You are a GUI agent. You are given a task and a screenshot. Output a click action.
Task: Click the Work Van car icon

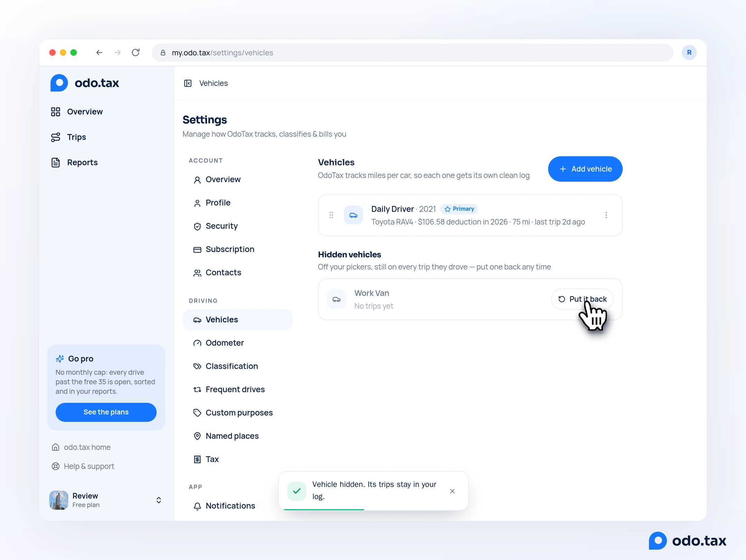click(x=336, y=299)
